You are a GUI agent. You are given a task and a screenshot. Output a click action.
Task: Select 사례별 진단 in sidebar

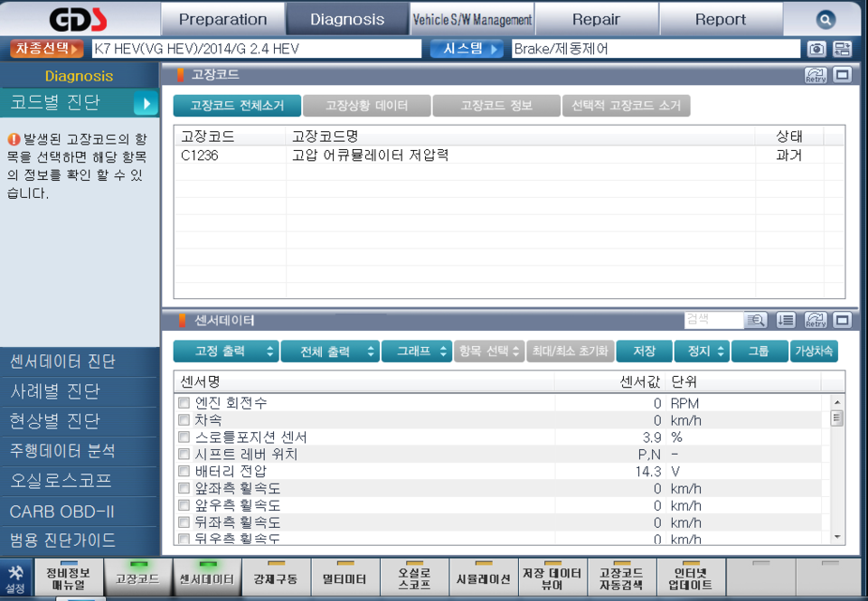80,391
